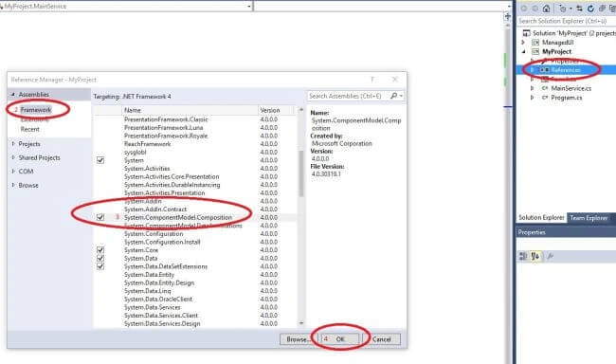Refresh the Solution Explorer

[590, 9]
